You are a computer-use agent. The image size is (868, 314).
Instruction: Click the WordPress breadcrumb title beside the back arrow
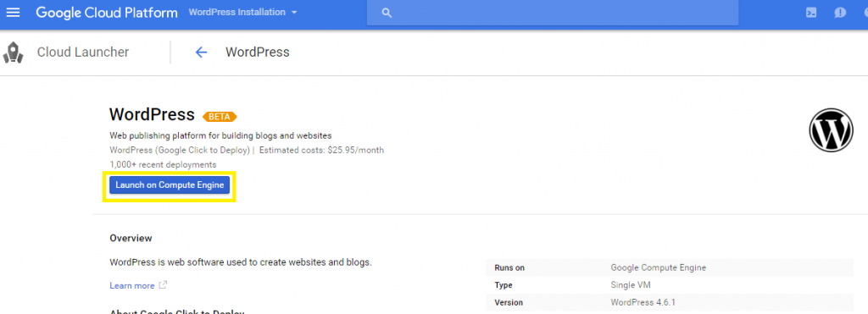tap(258, 52)
